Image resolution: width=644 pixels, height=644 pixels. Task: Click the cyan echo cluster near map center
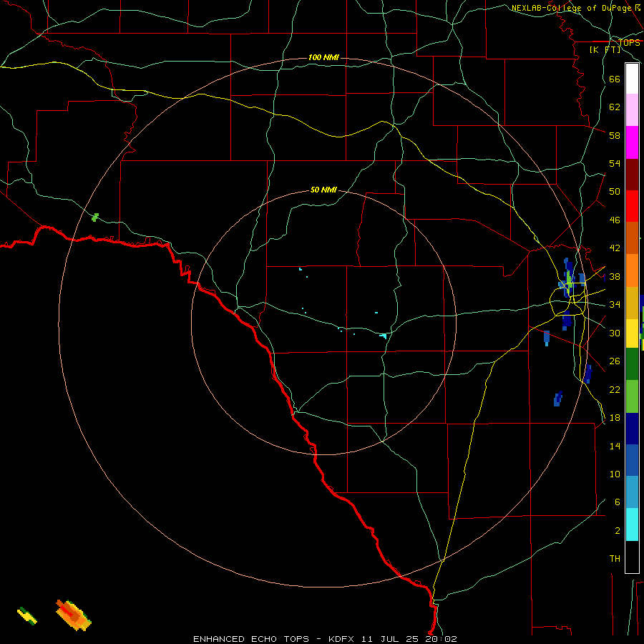pyautogui.click(x=384, y=336)
